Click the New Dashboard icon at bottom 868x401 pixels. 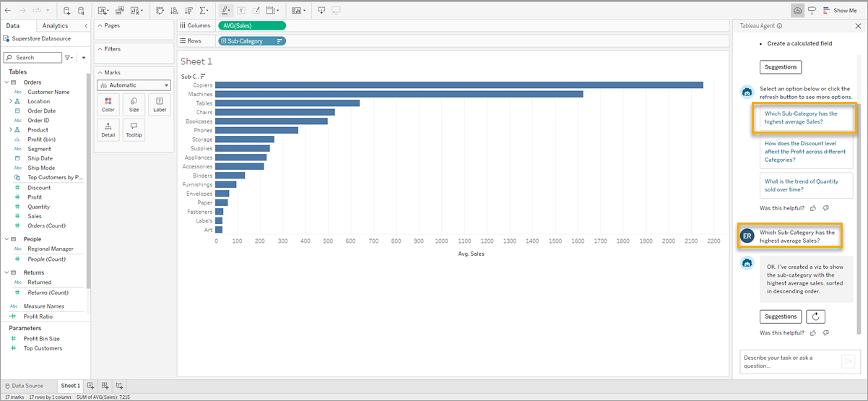(x=105, y=386)
